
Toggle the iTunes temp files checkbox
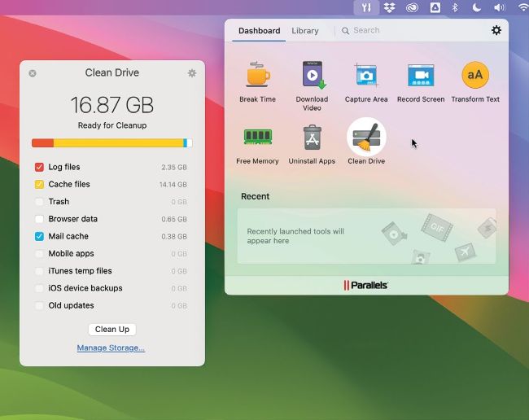tap(39, 271)
